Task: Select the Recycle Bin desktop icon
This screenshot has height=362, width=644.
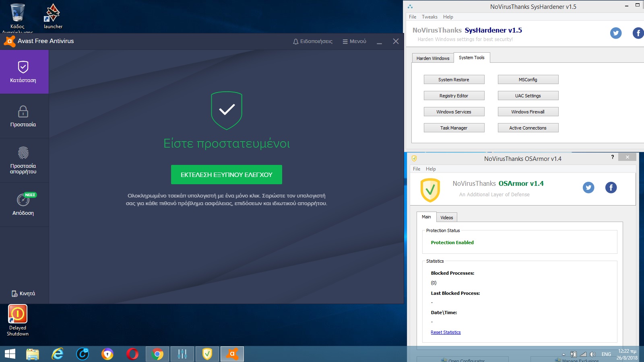Action: tap(17, 17)
